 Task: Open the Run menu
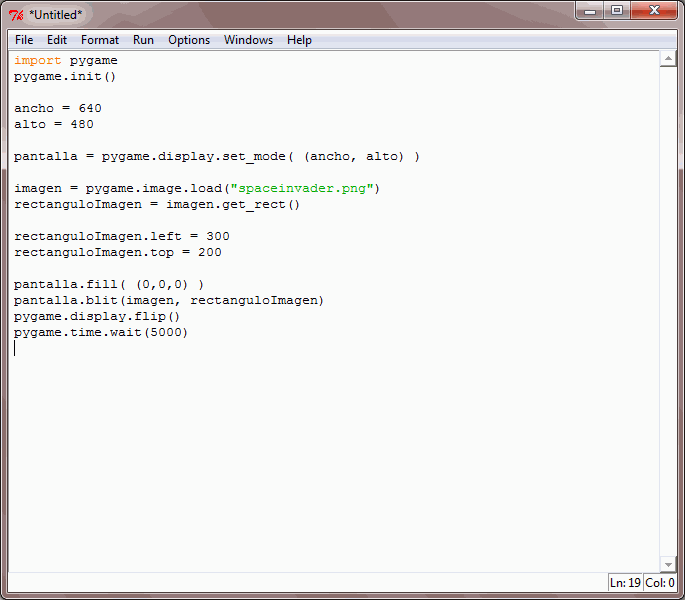(143, 40)
